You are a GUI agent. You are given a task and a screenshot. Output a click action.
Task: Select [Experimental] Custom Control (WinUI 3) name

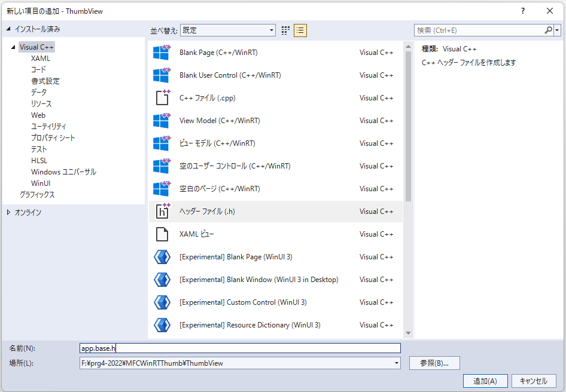point(243,302)
